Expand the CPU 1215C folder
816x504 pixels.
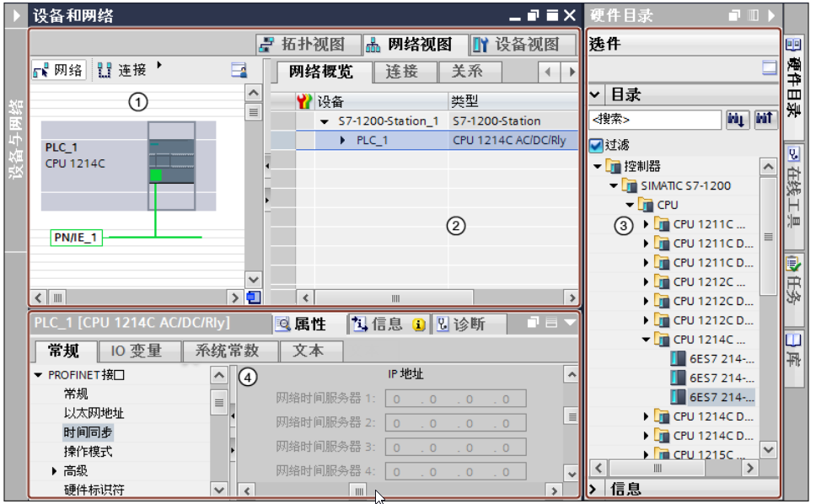point(646,454)
